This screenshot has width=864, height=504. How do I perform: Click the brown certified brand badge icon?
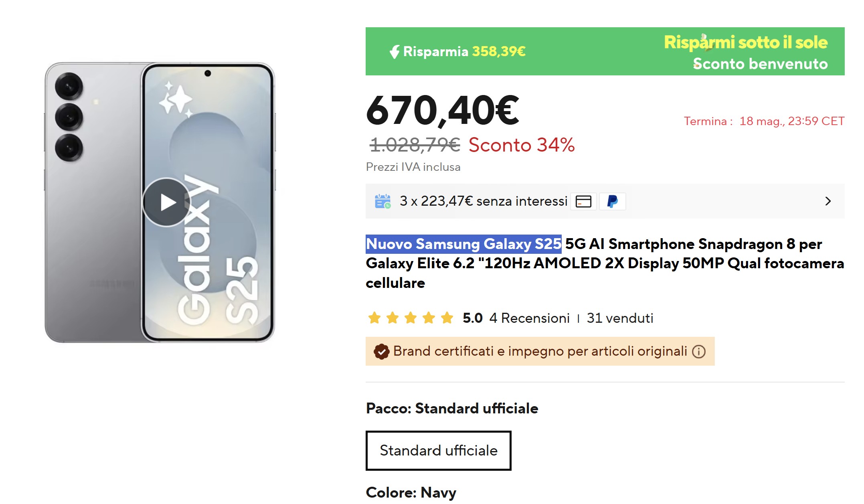point(381,352)
